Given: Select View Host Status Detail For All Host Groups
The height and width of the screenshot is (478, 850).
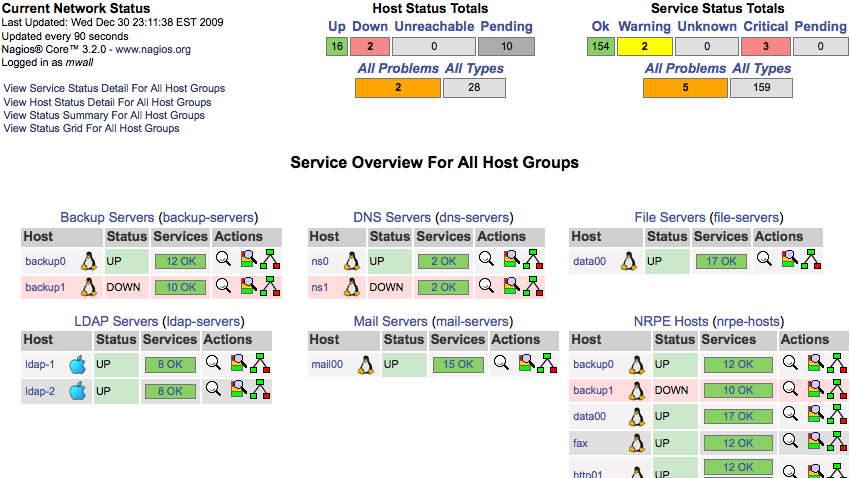Looking at the screenshot, I should pos(107,102).
